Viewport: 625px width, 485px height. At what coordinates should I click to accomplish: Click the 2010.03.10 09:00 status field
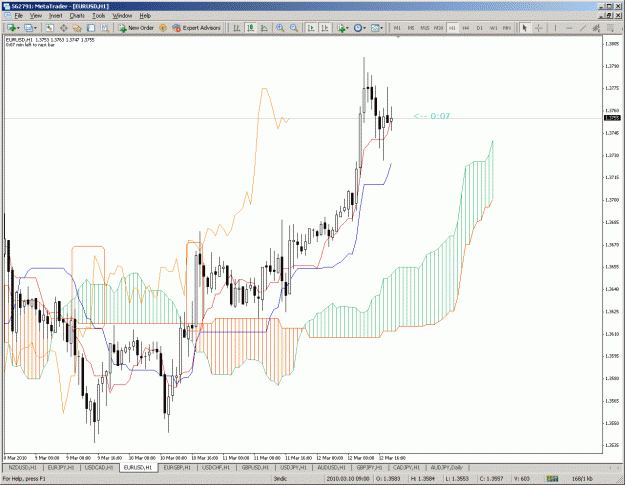[348, 479]
